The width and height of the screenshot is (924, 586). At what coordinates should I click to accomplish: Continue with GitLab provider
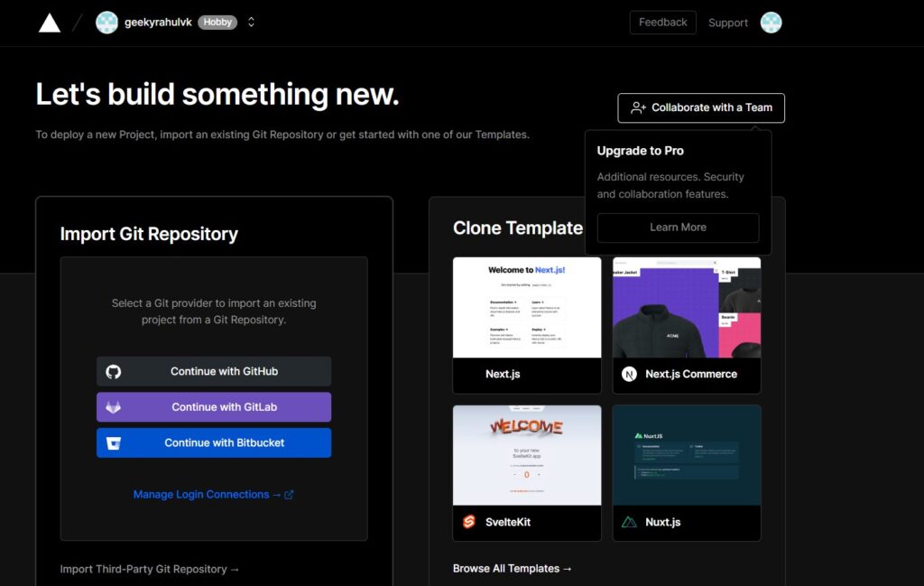click(214, 407)
